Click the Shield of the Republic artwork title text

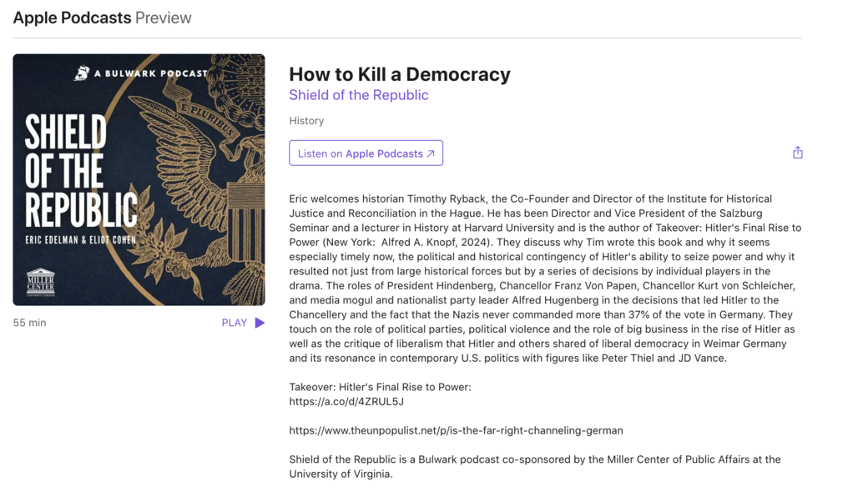79,171
